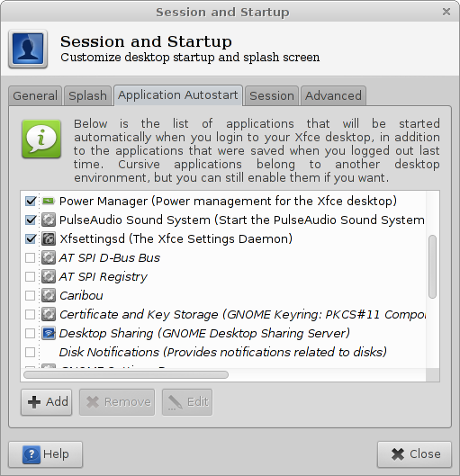Click the Caribou gear icon
Viewport: 460px width, 476px height.
click(x=49, y=295)
